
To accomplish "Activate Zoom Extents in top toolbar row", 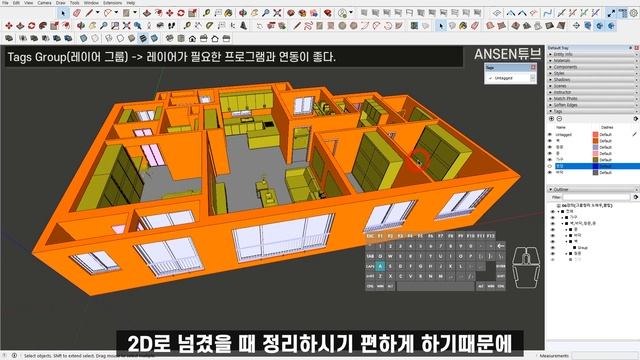I will click(x=277, y=13).
